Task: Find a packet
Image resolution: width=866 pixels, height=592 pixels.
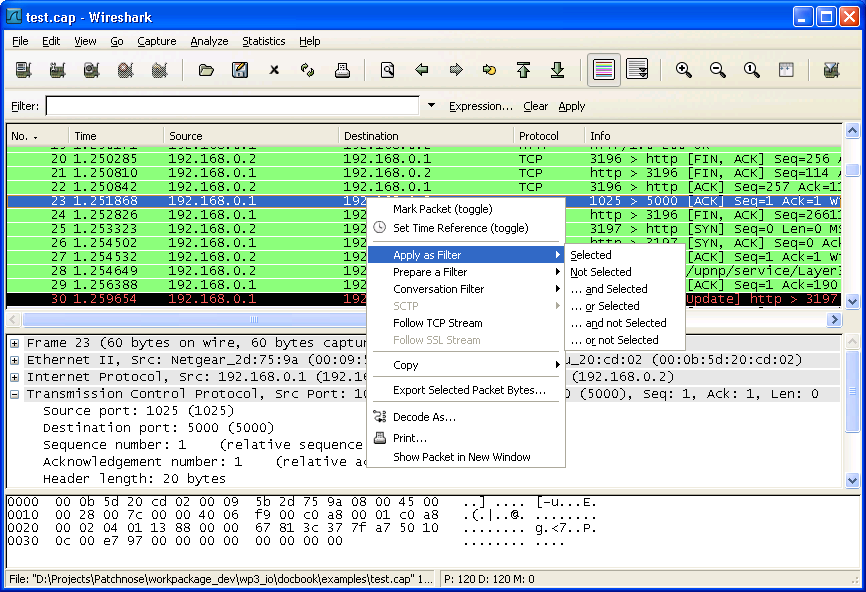Action: coord(387,70)
